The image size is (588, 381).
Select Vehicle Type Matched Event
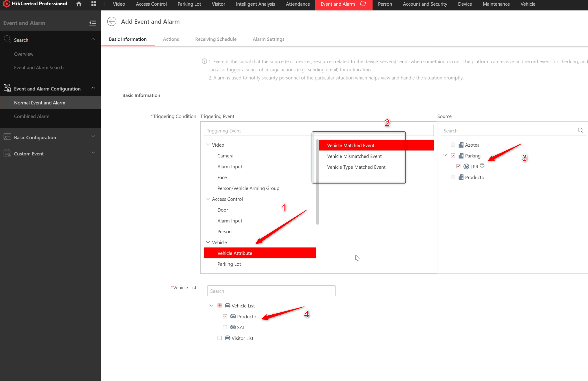tap(356, 167)
